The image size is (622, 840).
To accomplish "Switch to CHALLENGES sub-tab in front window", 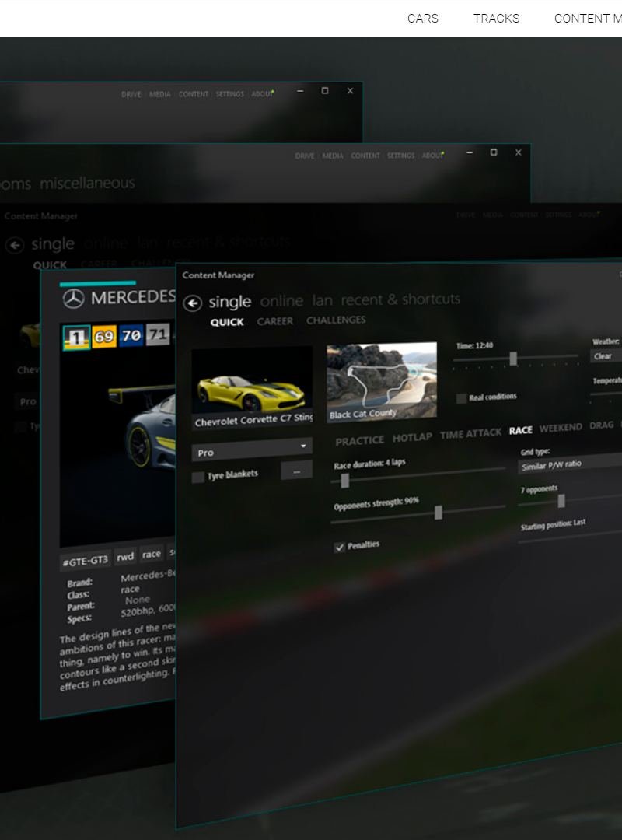I will [x=336, y=320].
